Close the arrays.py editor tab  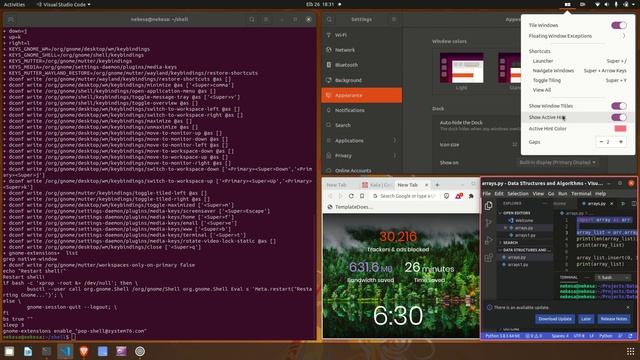point(611,203)
